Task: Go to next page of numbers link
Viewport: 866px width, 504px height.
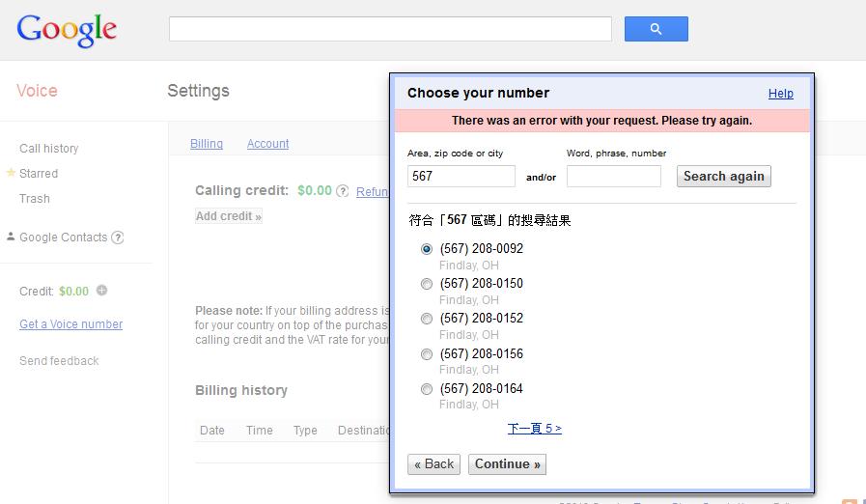Action: [535, 429]
